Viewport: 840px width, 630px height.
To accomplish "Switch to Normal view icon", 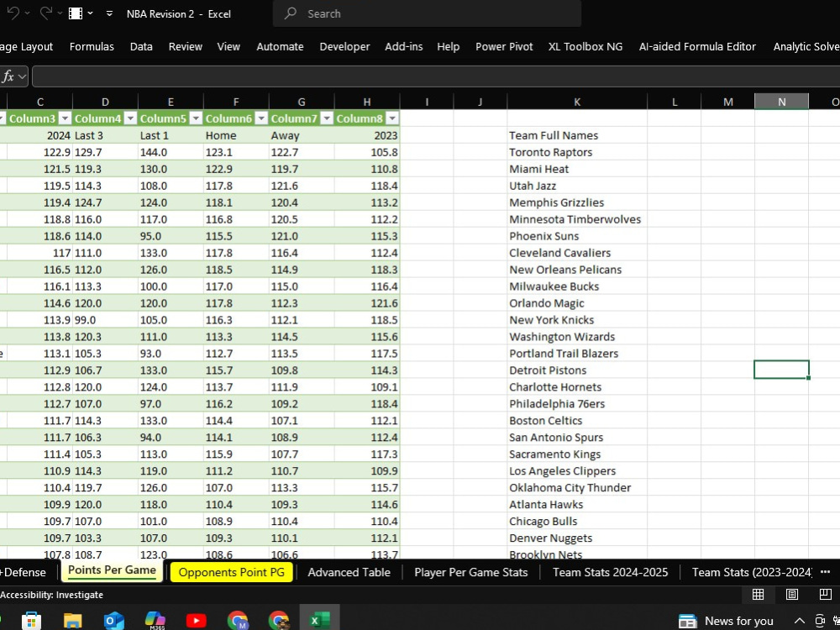I will click(758, 594).
